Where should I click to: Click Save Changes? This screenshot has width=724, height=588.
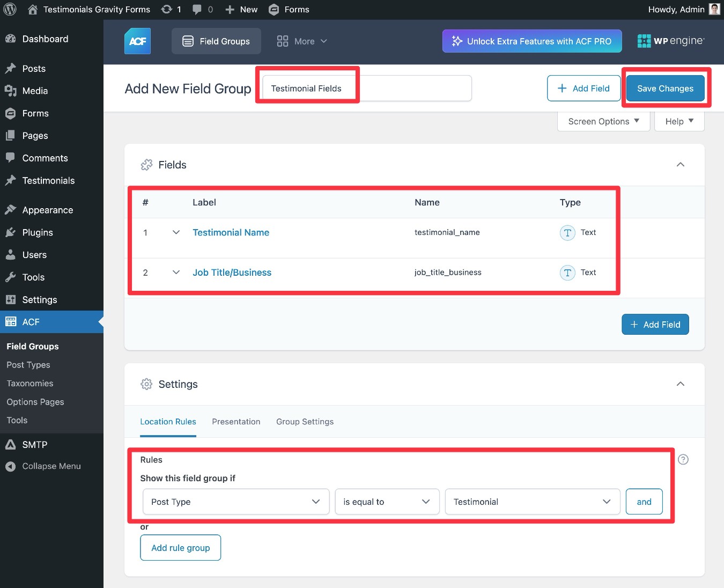point(665,88)
